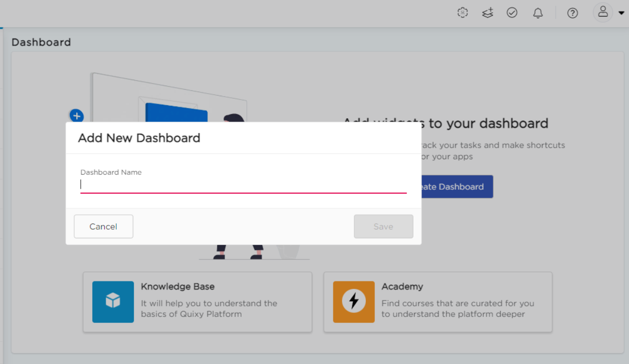
Task: Open the help question mark icon
Action: click(x=572, y=13)
